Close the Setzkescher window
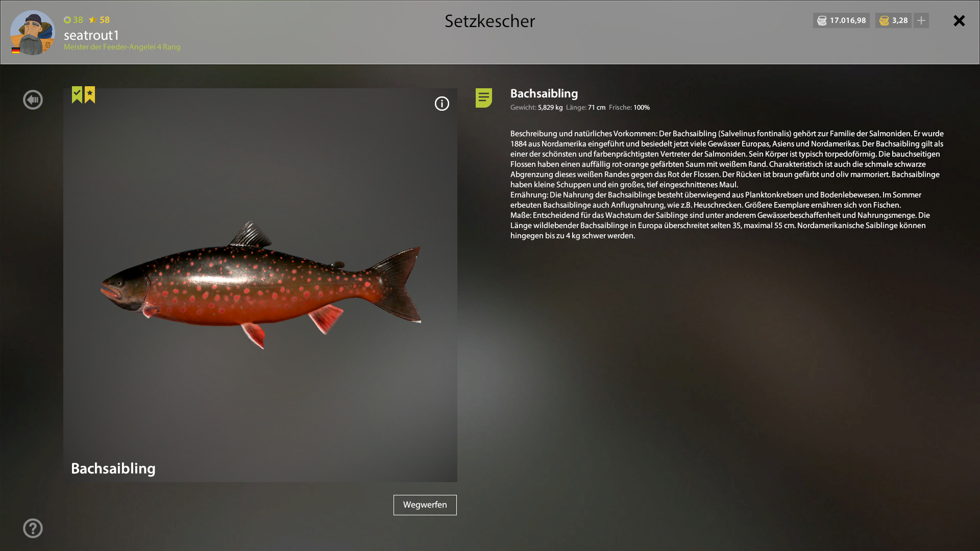Screen dimensions: 980x551 [959, 20]
